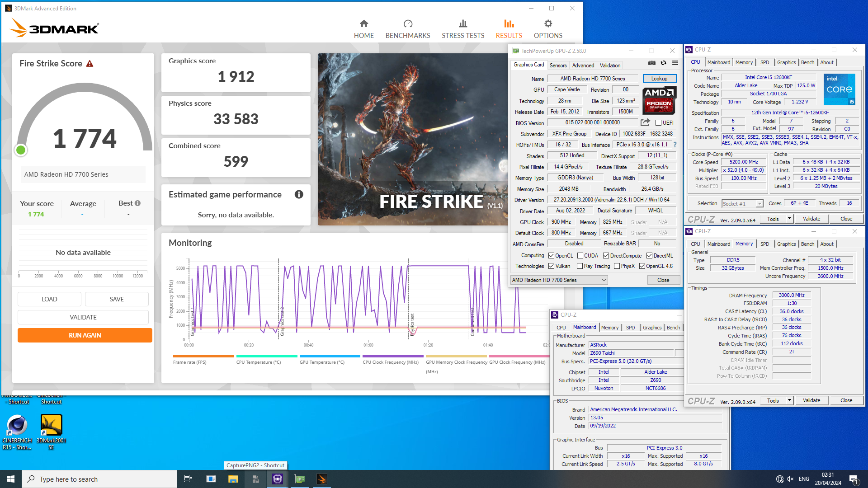
Task: Open the 3DMark2001 SE desktop shortcut
Action: (x=51, y=432)
